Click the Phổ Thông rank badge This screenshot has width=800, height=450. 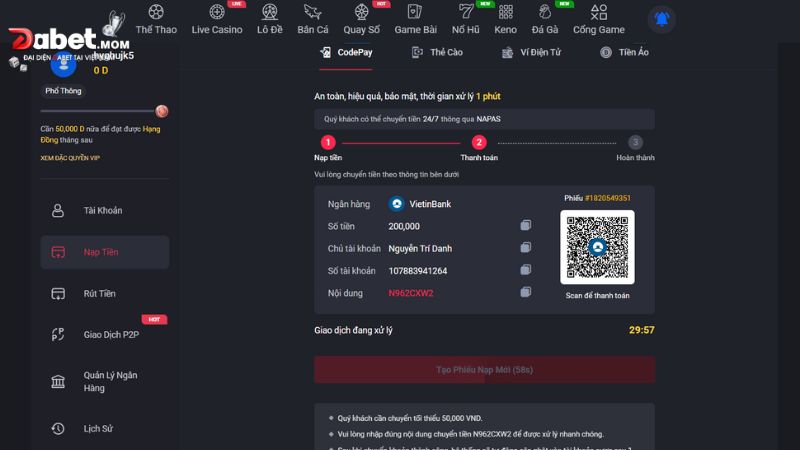(x=63, y=91)
